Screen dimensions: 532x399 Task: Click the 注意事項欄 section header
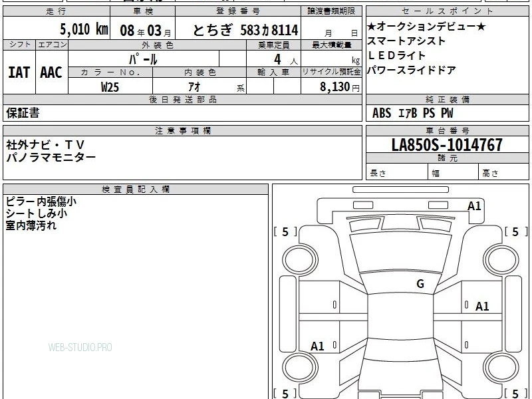pyautogui.click(x=182, y=131)
